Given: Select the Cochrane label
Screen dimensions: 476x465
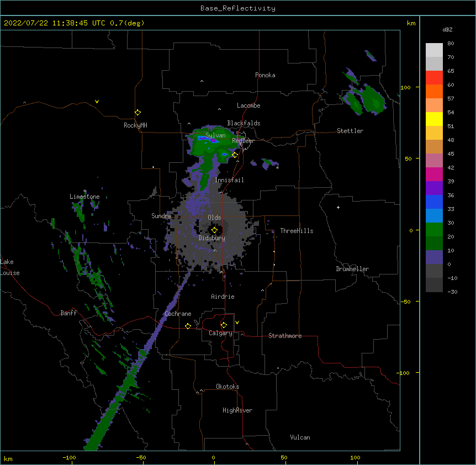Looking at the screenshot, I should coord(178,314).
